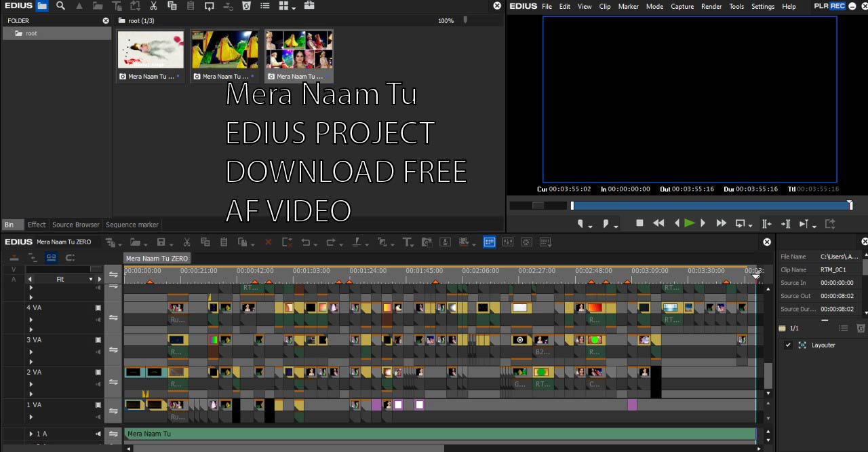Click the Set In point button

coord(581,223)
